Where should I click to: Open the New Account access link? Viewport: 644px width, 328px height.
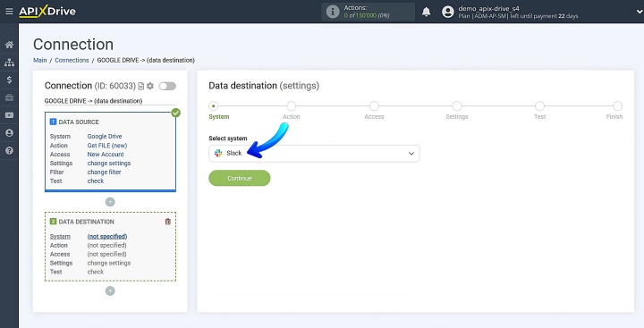[x=106, y=155]
